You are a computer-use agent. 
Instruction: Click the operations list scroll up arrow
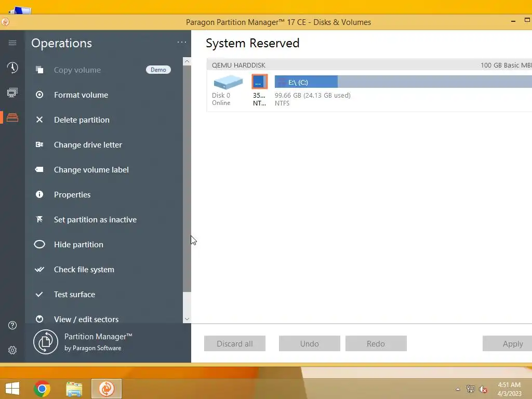coord(187,61)
